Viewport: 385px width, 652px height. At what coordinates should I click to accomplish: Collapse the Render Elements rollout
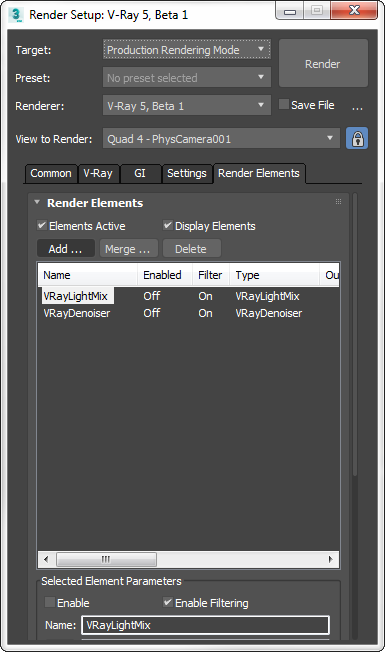pyautogui.click(x=37, y=202)
